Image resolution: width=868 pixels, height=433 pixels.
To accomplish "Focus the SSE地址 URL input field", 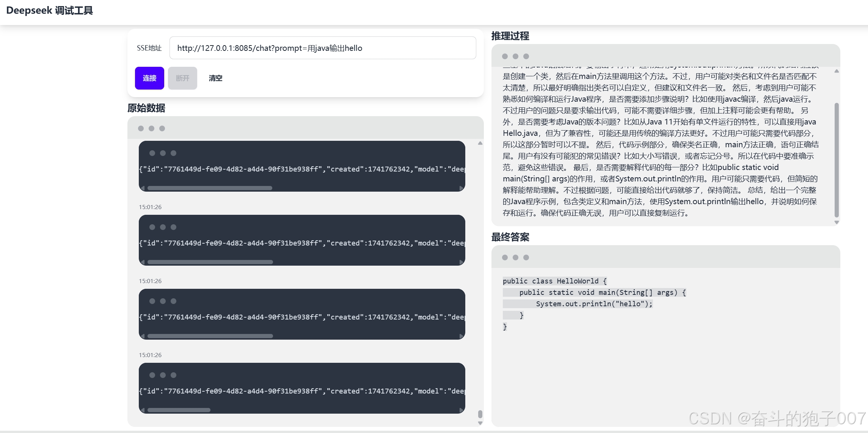I will (x=322, y=48).
